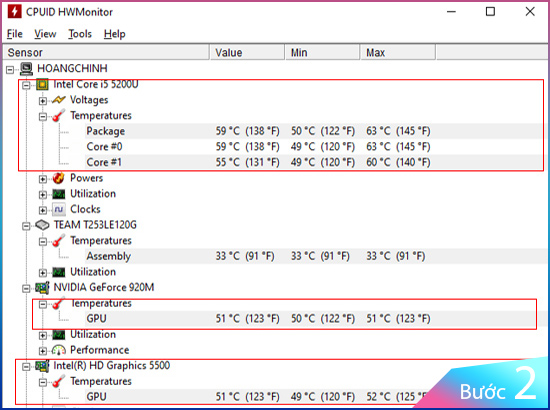Click Assembly current value 33 °C (91 °F)

pyautogui.click(x=245, y=256)
